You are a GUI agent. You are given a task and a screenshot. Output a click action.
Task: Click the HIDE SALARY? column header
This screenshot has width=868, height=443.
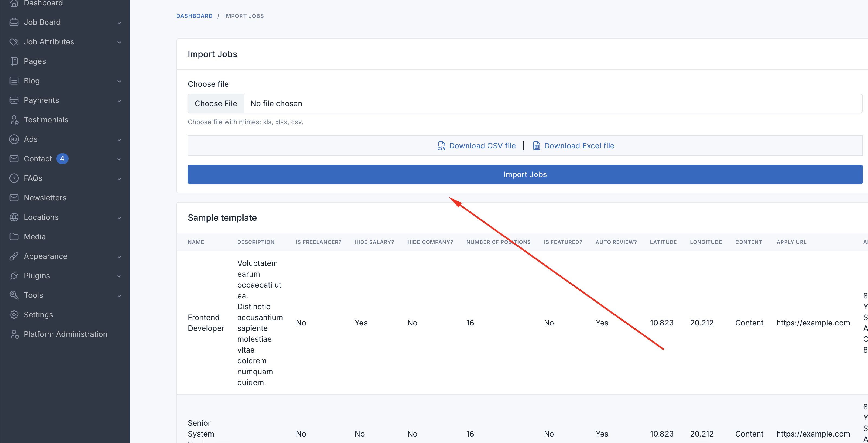[374, 242]
